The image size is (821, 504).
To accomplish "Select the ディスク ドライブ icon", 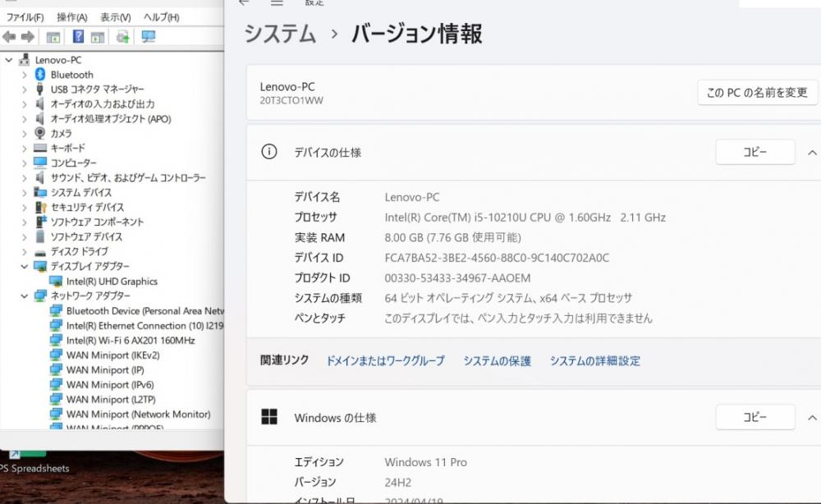I will [x=40, y=252].
